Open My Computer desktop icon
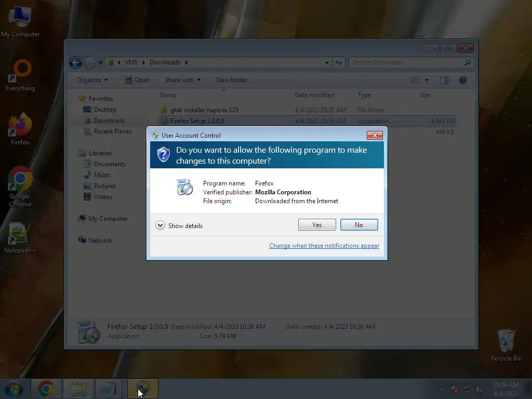532x399 pixels. click(20, 22)
